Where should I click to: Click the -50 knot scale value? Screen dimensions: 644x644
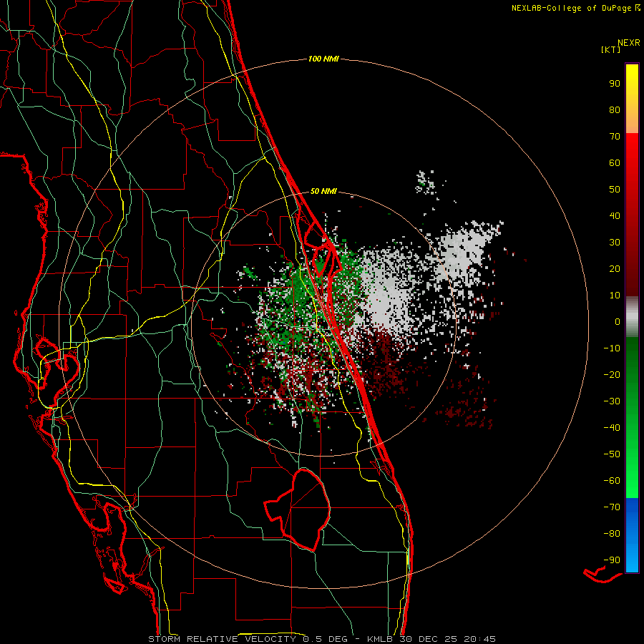pos(612,454)
